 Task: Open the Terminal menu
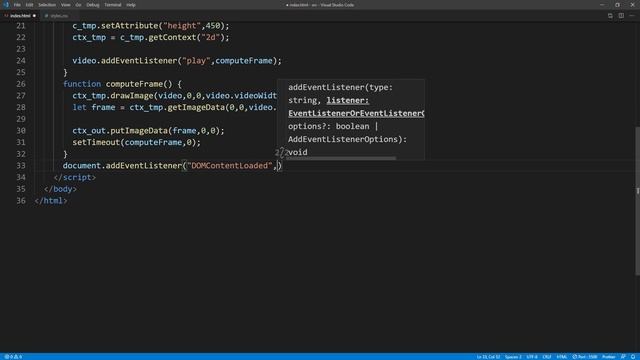[x=113, y=5]
